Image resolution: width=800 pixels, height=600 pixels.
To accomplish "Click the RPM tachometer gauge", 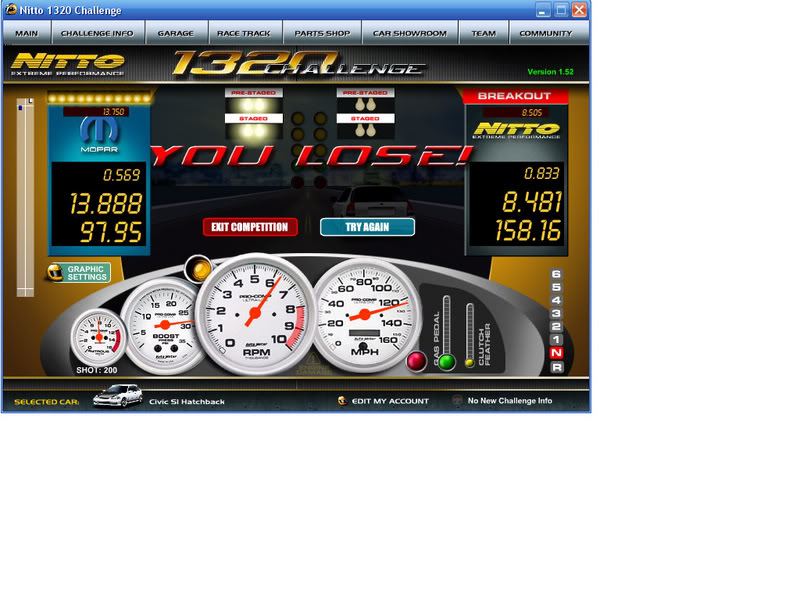I will coord(255,314).
